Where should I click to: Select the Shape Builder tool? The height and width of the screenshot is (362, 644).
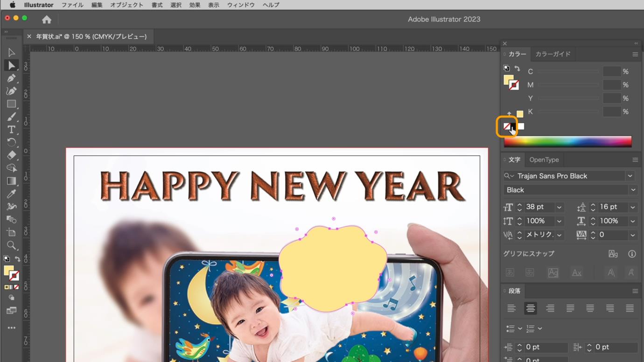click(12, 168)
